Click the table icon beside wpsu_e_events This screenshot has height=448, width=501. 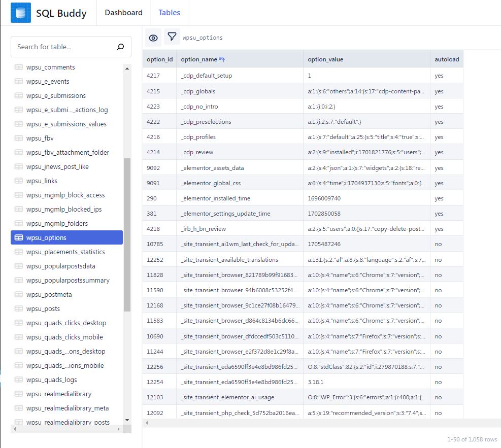[x=19, y=81]
